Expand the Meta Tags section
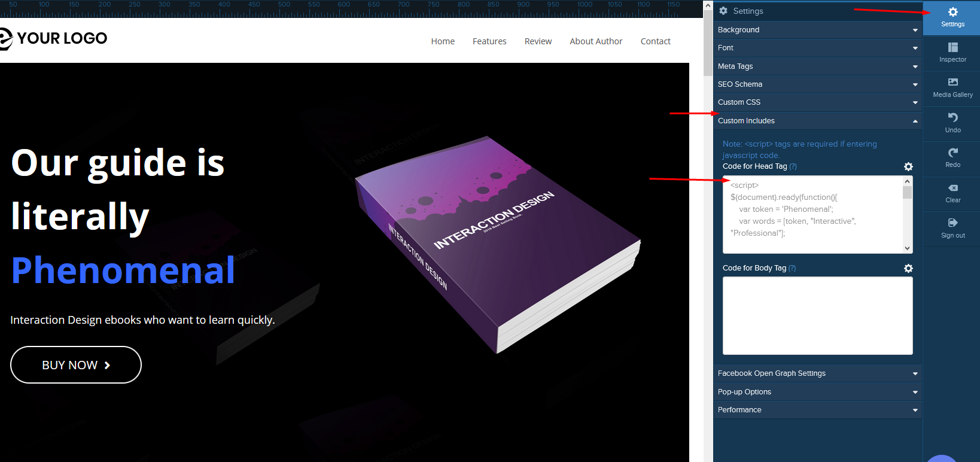 pos(817,66)
